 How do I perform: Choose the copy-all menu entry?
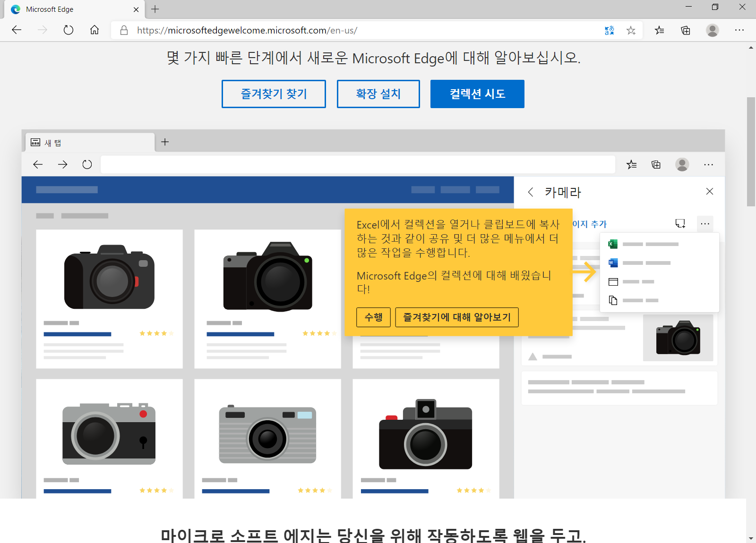[659, 300]
